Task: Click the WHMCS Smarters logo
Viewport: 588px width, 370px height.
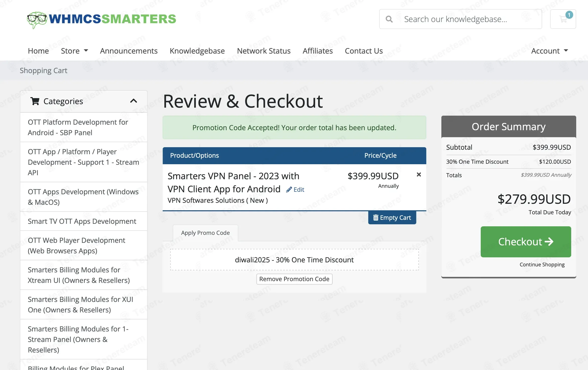Action: 102,20
